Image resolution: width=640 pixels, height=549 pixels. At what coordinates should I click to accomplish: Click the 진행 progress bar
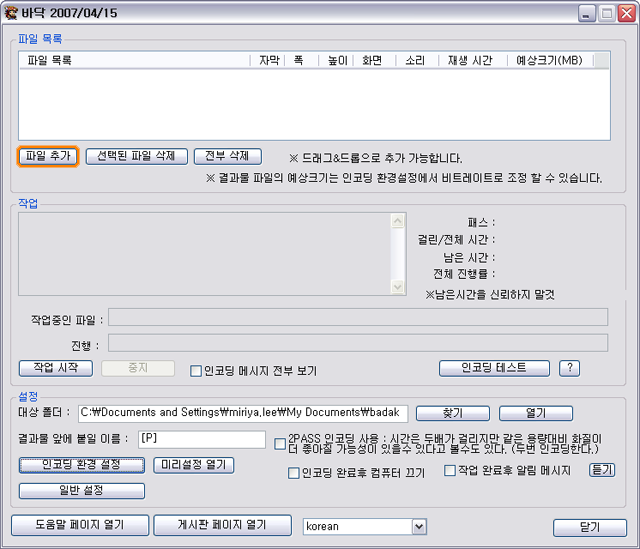click(358, 343)
